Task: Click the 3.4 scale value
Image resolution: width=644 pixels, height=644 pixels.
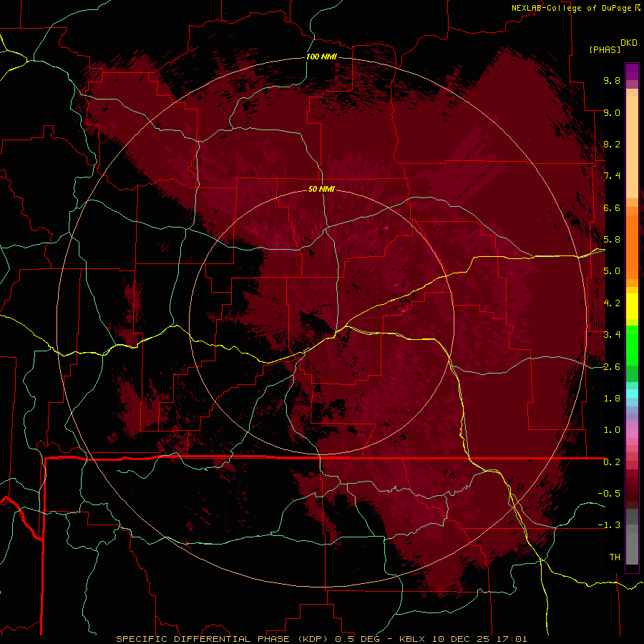Action: [x=612, y=335]
